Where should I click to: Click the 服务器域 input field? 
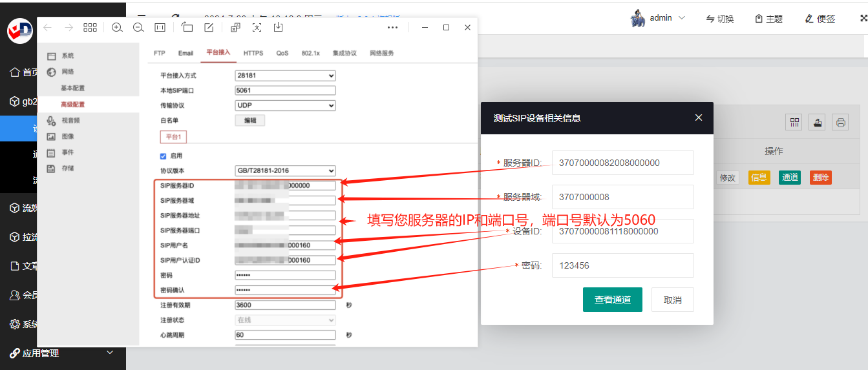623,197
